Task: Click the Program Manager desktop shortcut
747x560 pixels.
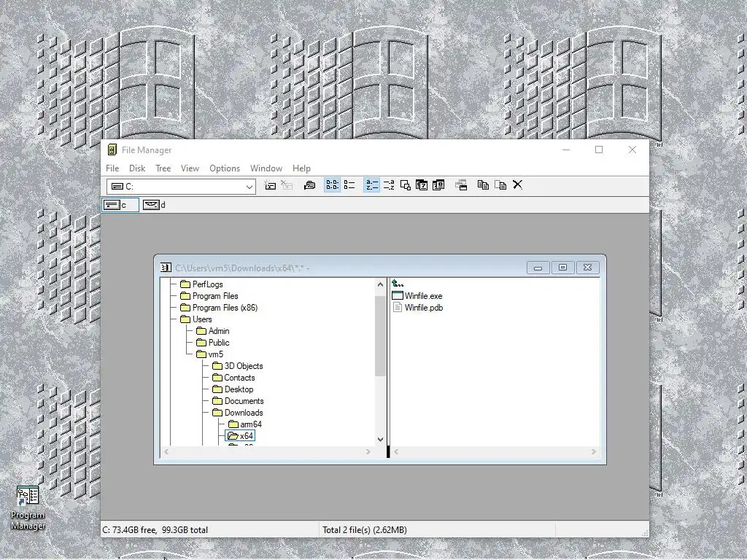Action: 28,507
